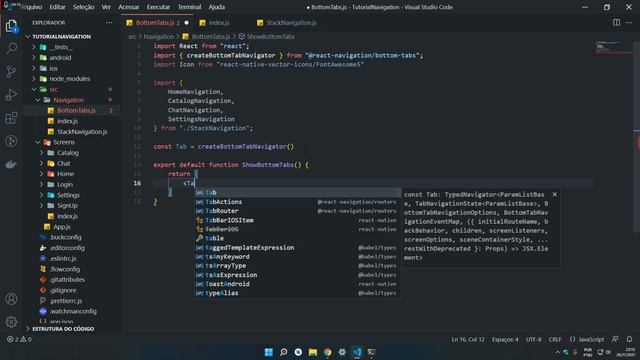
Task: Open the Extensions view
Action: (11, 118)
